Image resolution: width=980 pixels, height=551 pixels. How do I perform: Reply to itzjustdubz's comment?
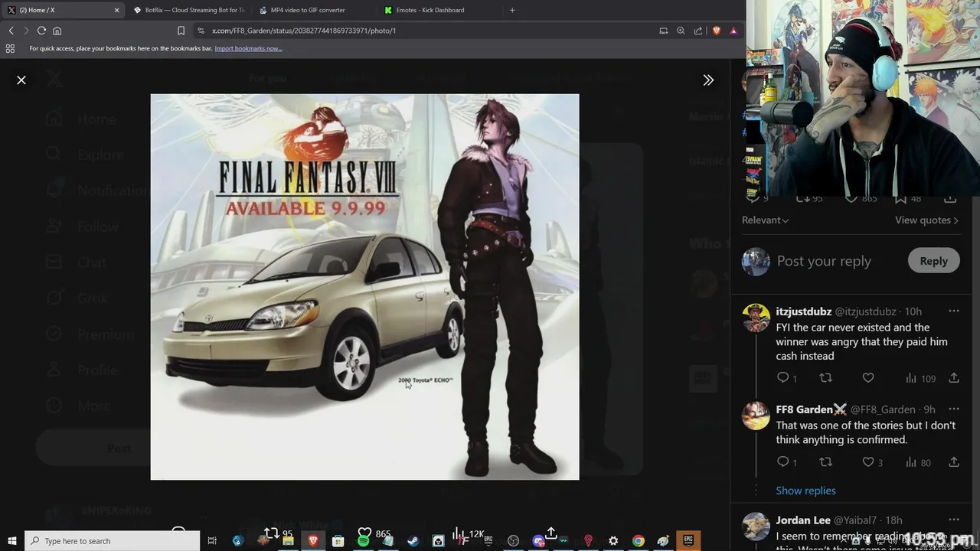(782, 378)
